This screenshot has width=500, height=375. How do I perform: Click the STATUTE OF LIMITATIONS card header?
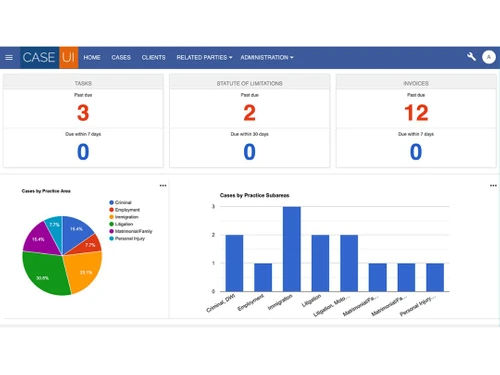pos(249,83)
